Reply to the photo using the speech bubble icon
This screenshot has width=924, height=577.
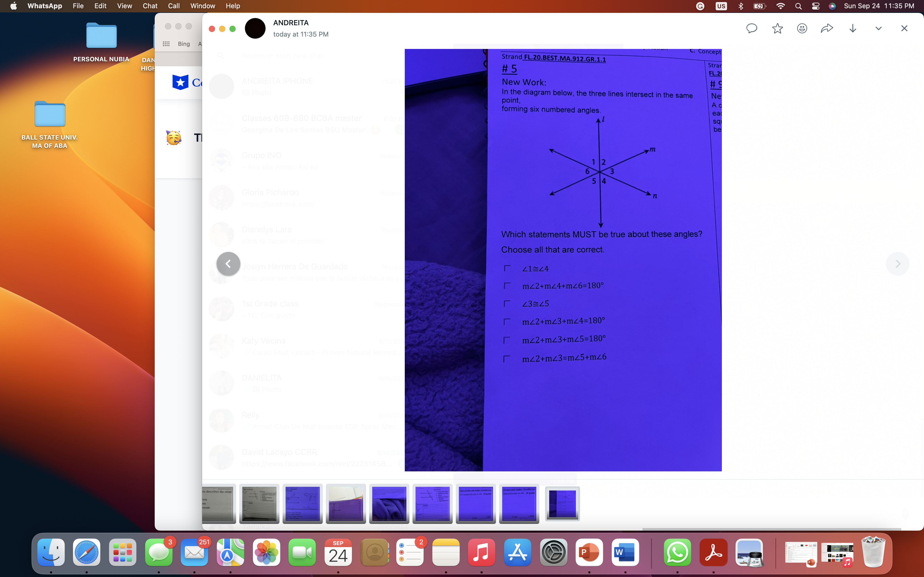(x=751, y=28)
